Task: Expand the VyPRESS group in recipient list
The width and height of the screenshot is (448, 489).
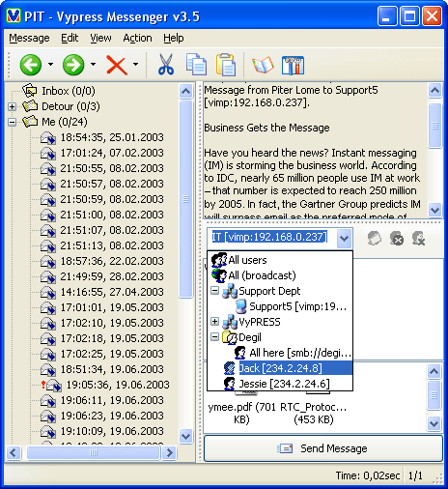Action: (214, 322)
